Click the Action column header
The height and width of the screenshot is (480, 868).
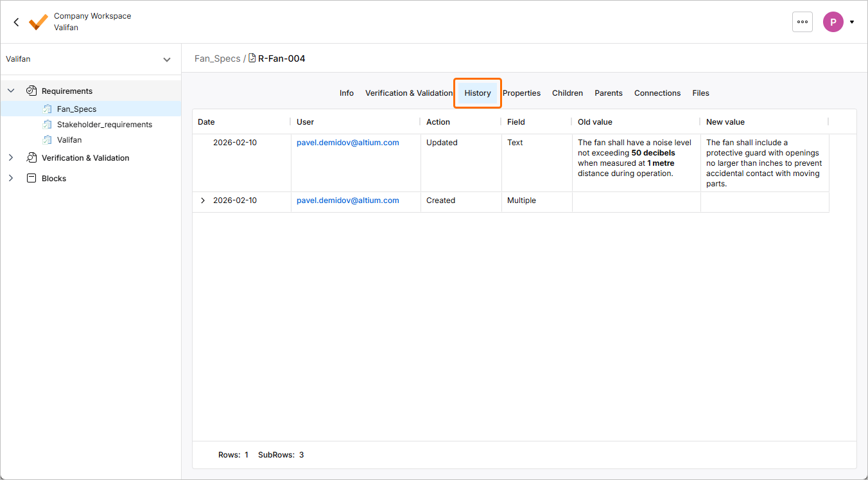click(438, 122)
